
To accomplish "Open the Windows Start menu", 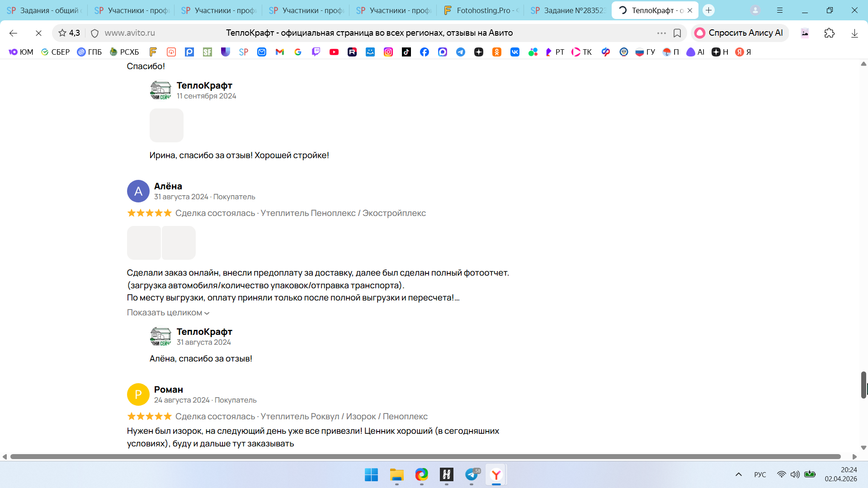I will tap(371, 475).
